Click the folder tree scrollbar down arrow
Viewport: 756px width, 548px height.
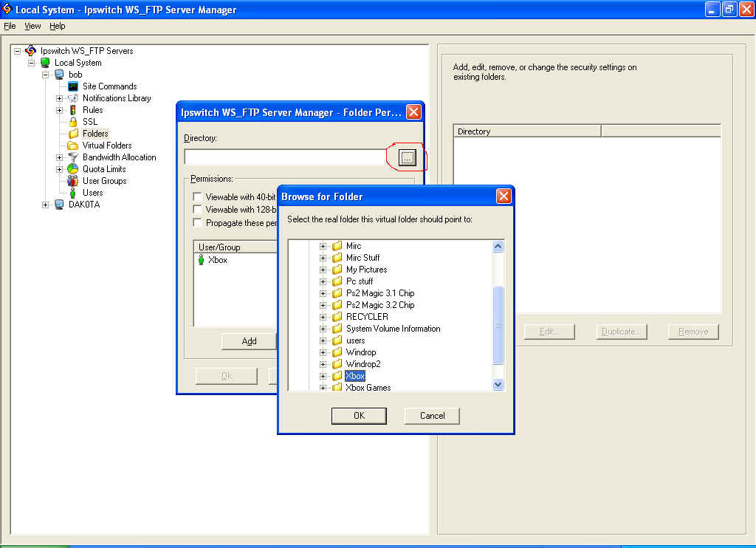498,385
